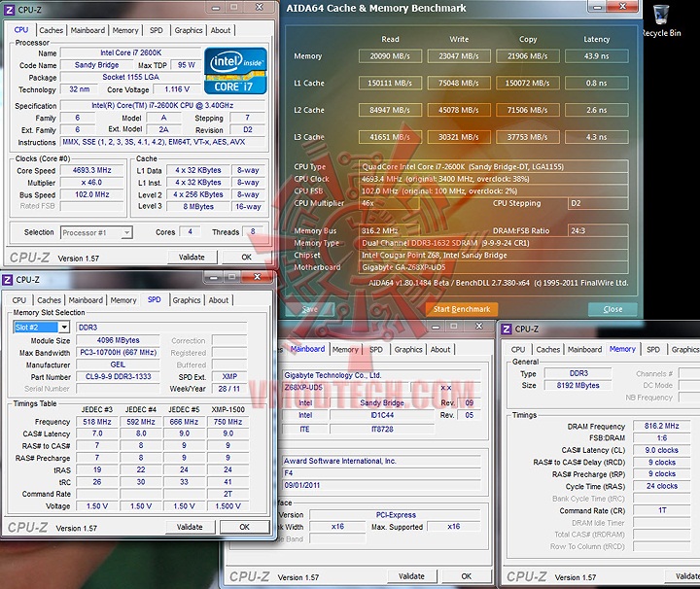Open the SPD tab in the Mainboard CPU-Z window
Screen dimensions: 700x589
click(376, 349)
